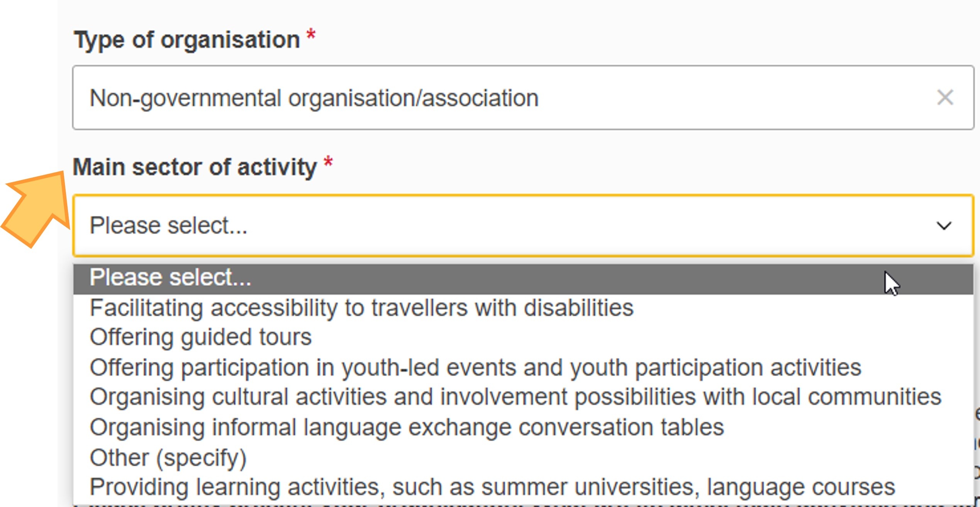980x507 pixels.
Task: Choose 'Facilitating accessibility to travellers with disabilities'
Action: (x=361, y=308)
